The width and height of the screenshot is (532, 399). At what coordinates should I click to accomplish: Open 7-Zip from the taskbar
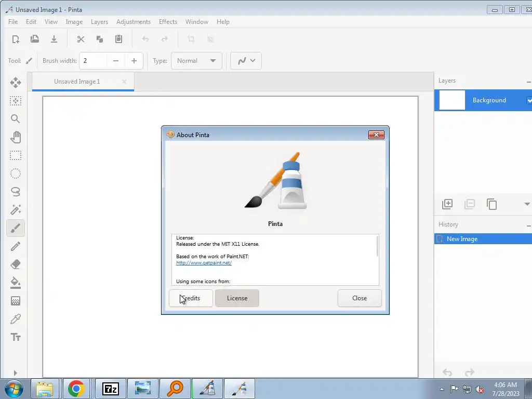click(111, 389)
